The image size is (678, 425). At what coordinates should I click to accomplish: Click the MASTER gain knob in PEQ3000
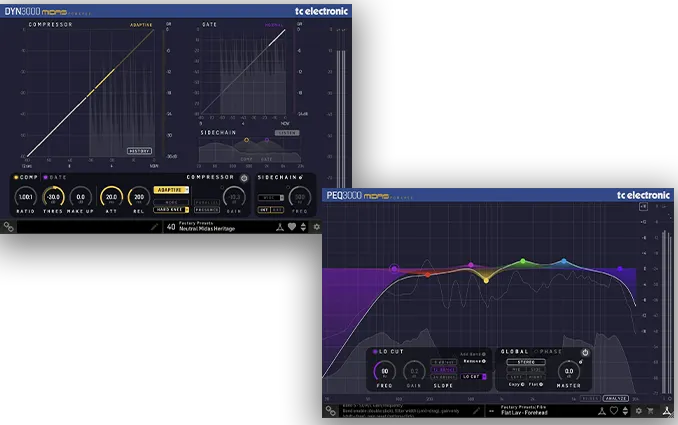pos(569,371)
